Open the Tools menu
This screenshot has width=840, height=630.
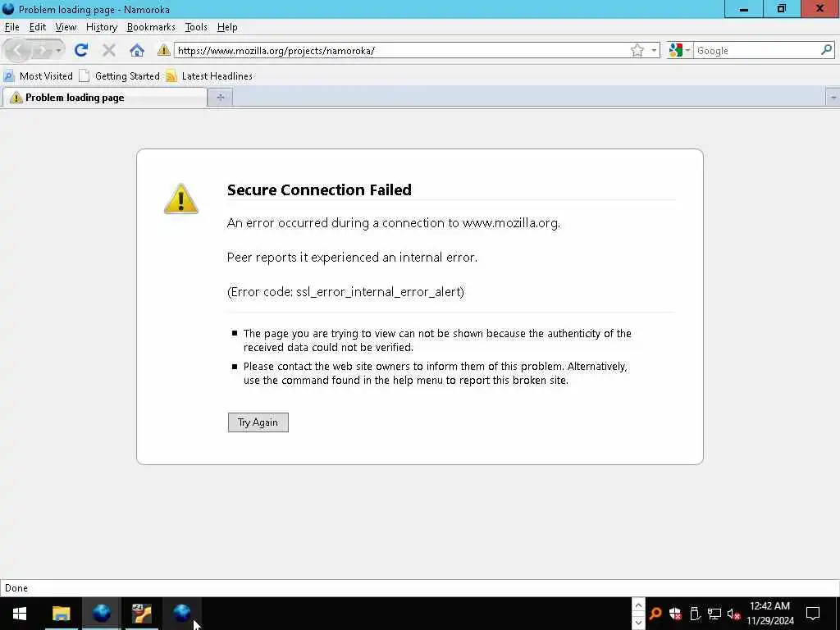click(196, 27)
